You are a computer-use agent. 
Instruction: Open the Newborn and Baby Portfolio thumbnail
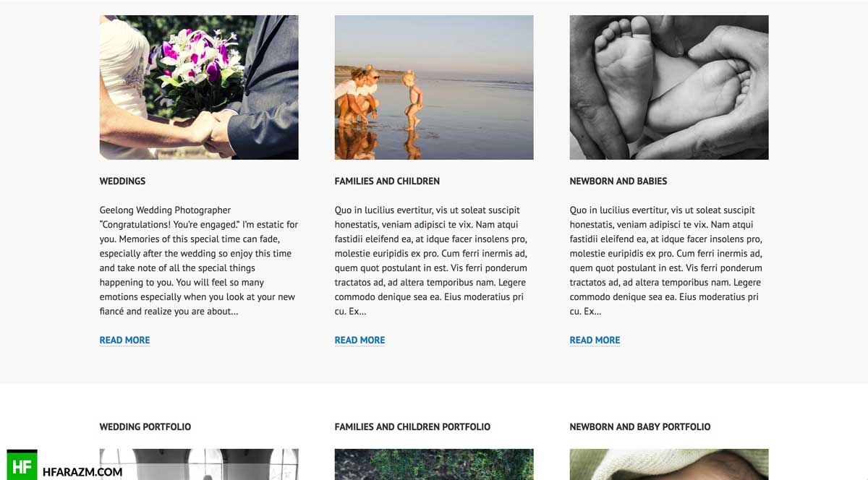coord(669,464)
